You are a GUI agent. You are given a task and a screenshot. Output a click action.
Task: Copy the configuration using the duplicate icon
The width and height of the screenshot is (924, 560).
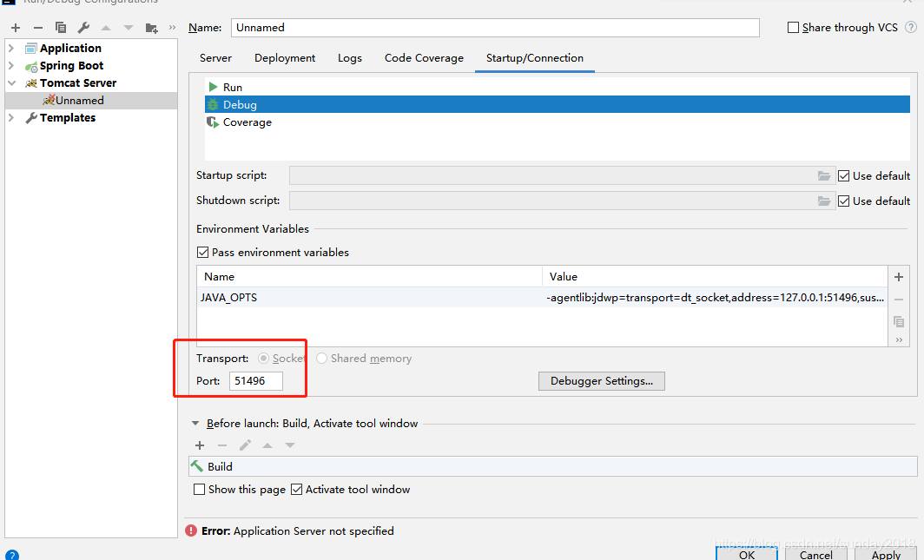61,28
